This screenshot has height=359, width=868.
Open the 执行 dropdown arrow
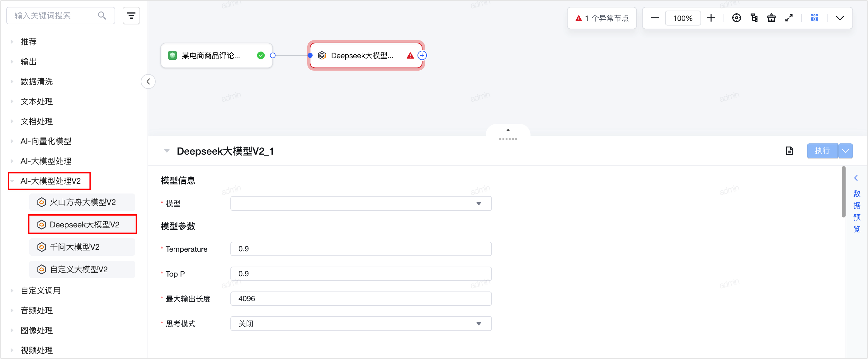(845, 151)
